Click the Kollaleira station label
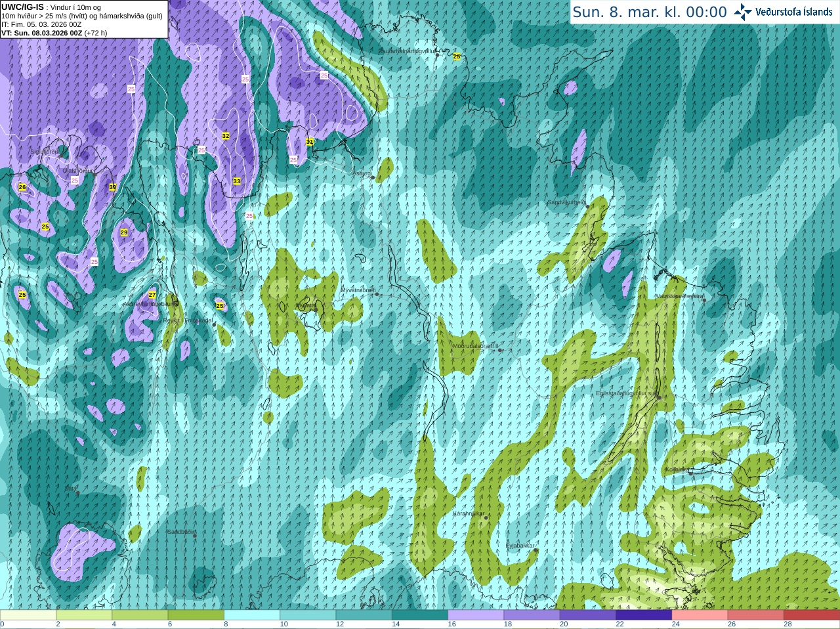 [x=677, y=469]
